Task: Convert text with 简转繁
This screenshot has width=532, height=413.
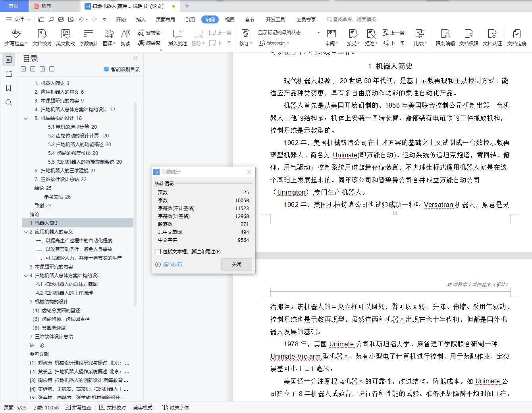Action: point(149,43)
